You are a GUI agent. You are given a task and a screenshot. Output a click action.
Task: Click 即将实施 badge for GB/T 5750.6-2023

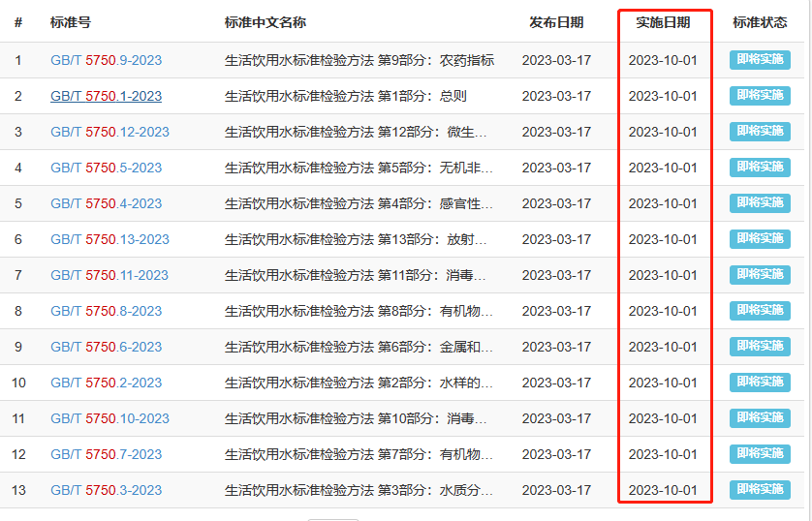pos(760,346)
